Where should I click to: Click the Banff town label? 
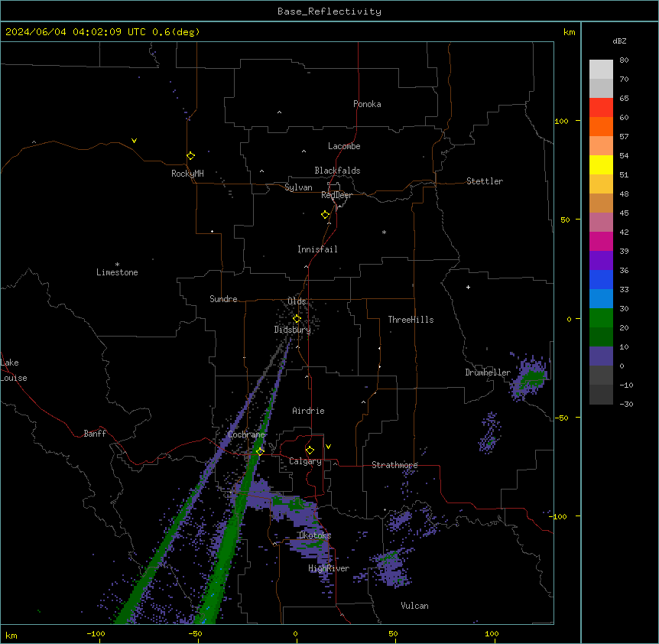[95, 434]
